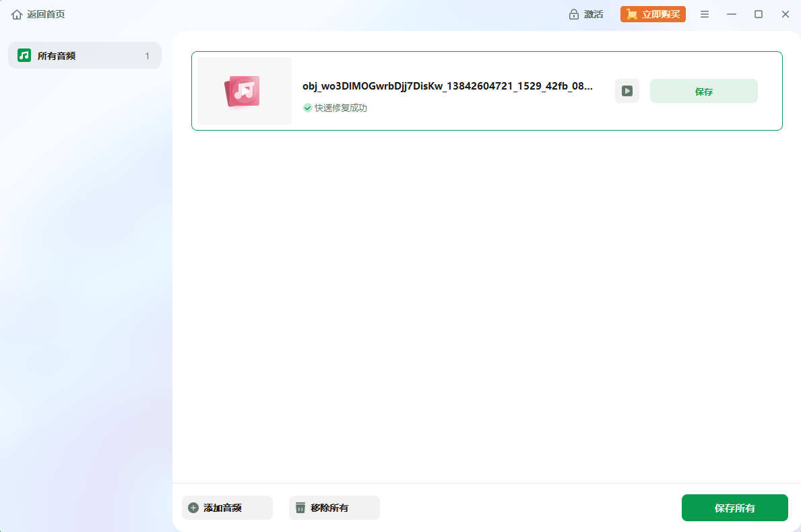Viewport: 801px width, 532px height.
Task: Click the 激活 activation lock button
Action: pyautogui.click(x=586, y=14)
